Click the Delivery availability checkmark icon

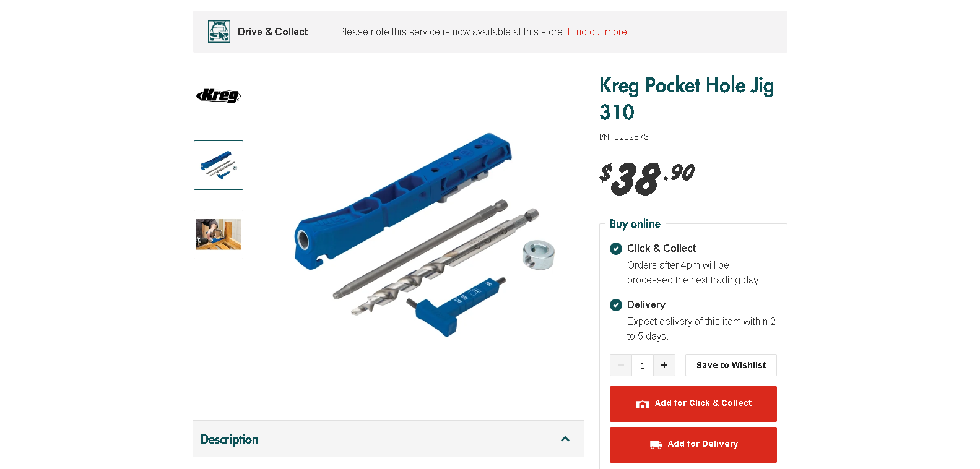click(x=616, y=305)
